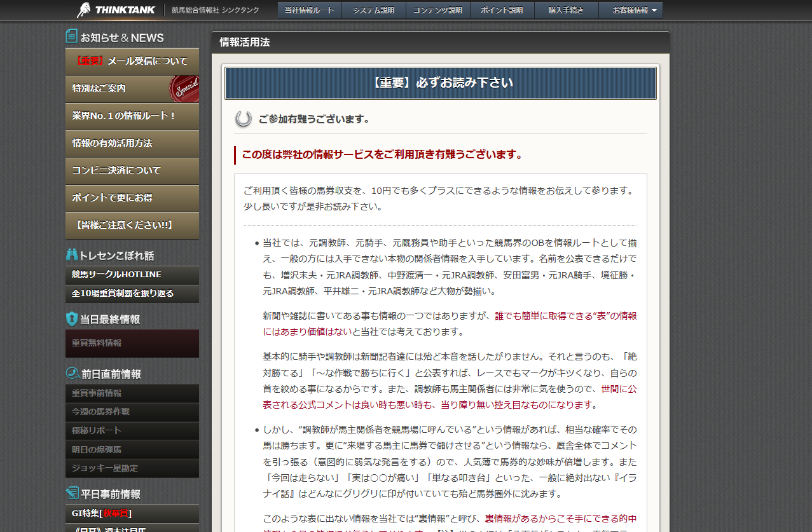
Task: Select 重賞無料情報 under 当日最終情報
Action: click(132, 343)
